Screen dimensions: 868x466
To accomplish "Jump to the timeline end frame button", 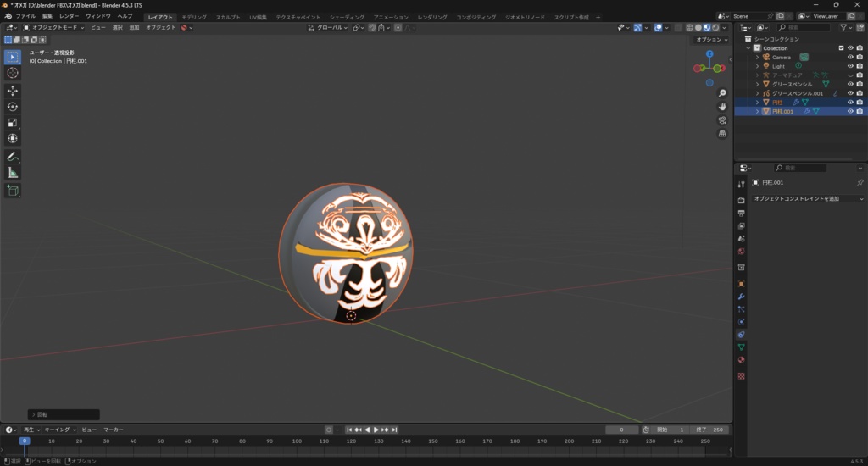I will click(394, 430).
